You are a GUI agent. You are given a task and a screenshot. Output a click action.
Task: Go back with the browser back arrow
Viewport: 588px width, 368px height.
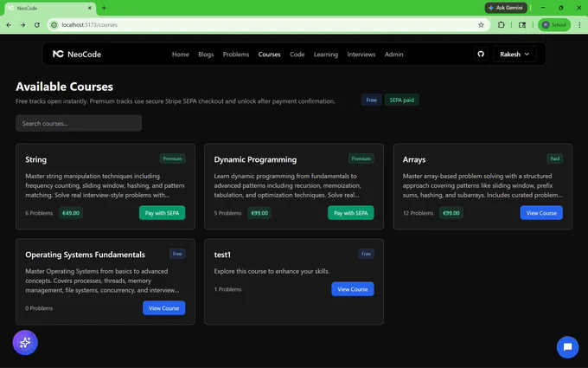tap(9, 25)
